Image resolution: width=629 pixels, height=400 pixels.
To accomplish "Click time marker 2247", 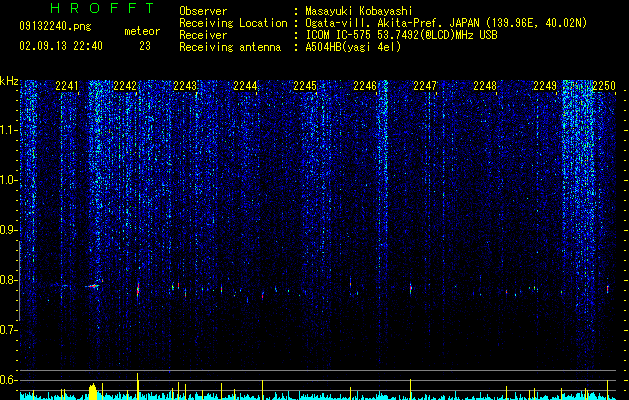I will [425, 85].
